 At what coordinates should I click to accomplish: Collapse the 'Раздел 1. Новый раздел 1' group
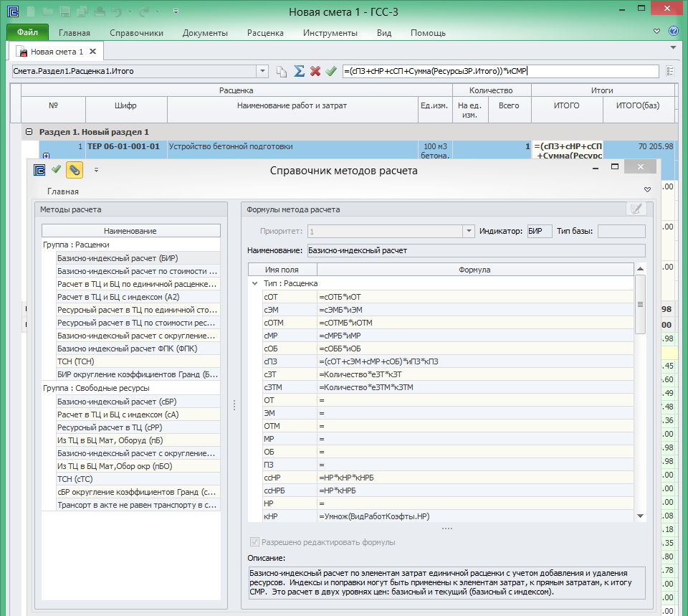pyautogui.click(x=29, y=132)
